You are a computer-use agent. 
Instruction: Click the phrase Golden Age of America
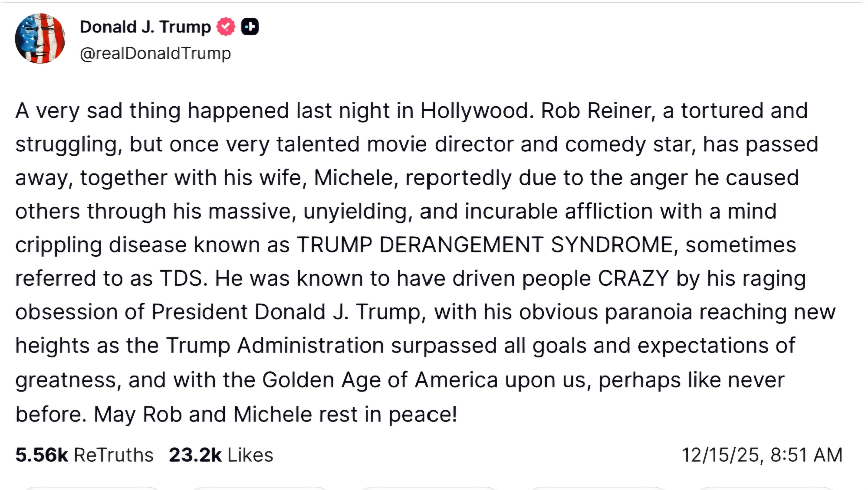pyautogui.click(x=380, y=380)
